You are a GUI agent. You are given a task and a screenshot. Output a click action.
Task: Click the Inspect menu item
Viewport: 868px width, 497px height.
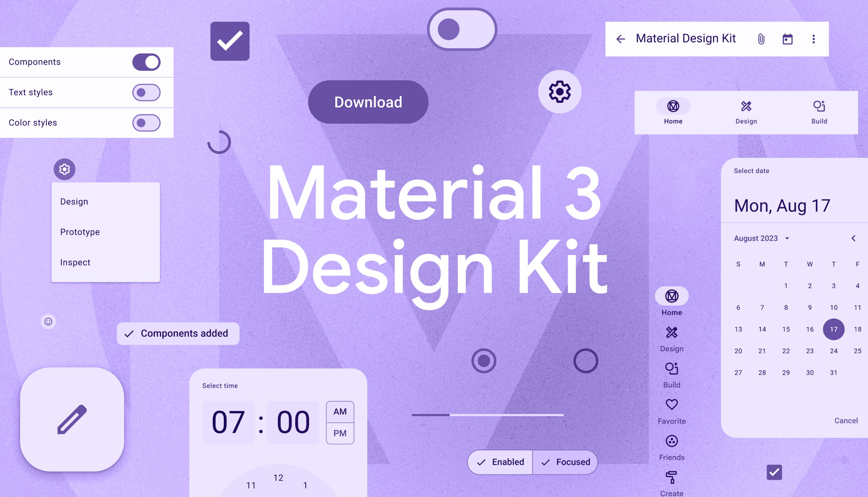click(75, 262)
